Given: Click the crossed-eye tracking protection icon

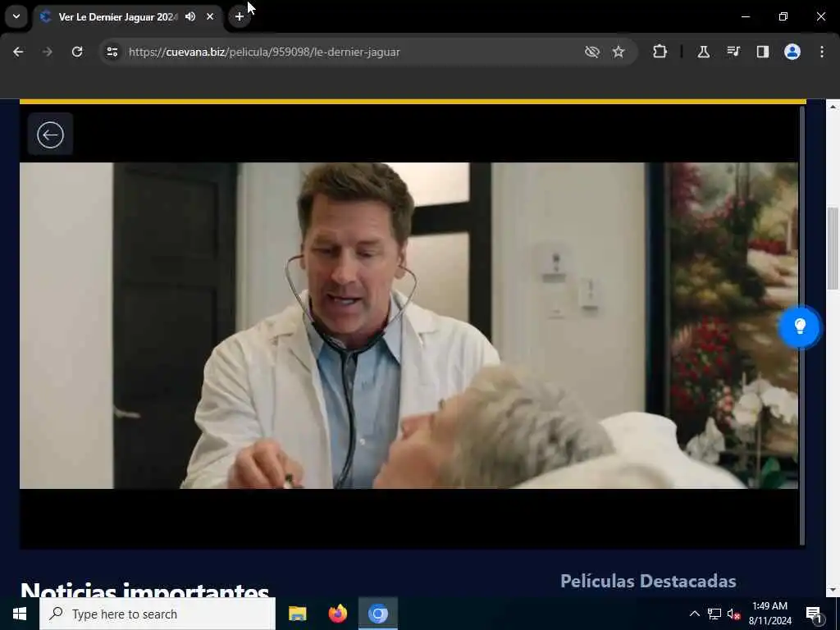Looking at the screenshot, I should point(592,52).
